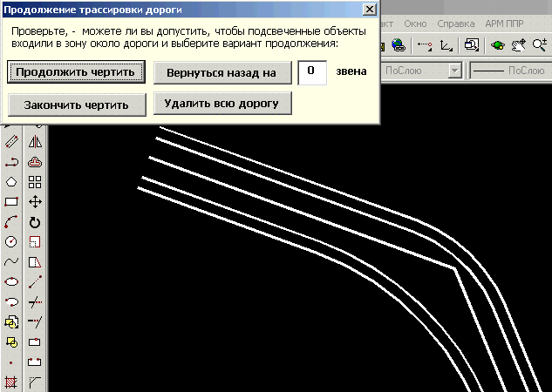Image resolution: width=552 pixels, height=392 pixels.
Task: Select the Multiline draw tool
Action: click(x=11, y=141)
